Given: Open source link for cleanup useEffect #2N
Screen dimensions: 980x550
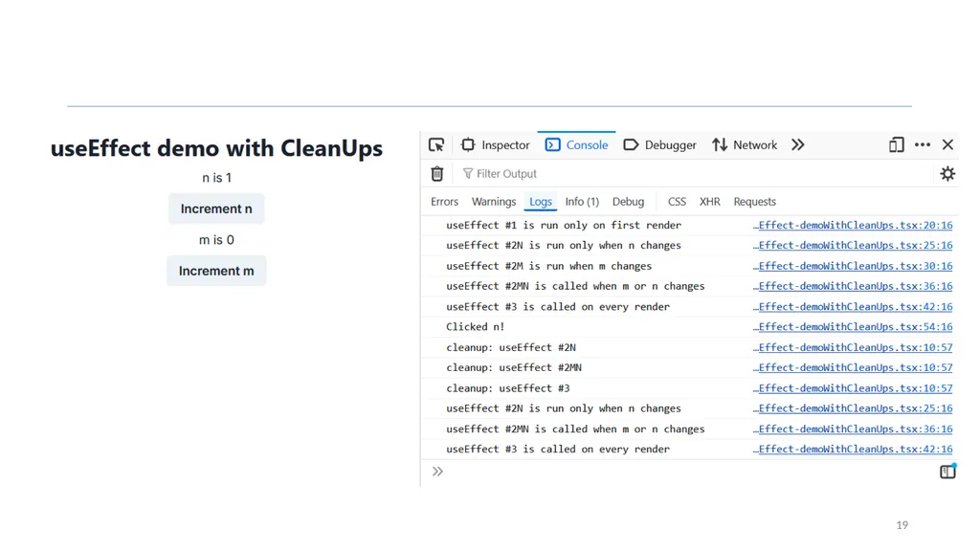Looking at the screenshot, I should [853, 347].
